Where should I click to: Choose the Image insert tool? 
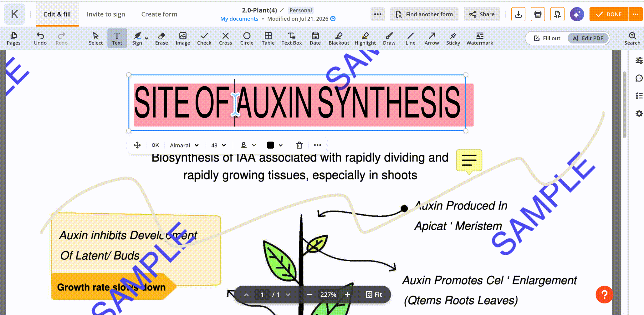[183, 38]
